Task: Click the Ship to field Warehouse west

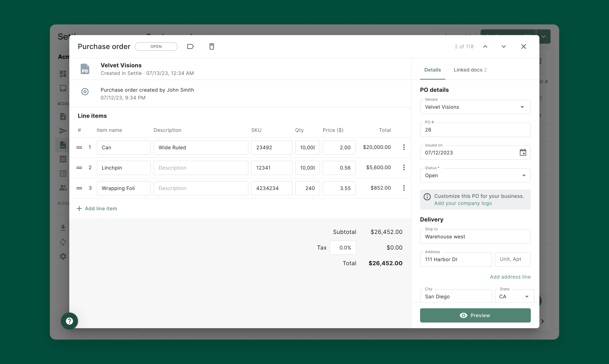Action: point(475,237)
